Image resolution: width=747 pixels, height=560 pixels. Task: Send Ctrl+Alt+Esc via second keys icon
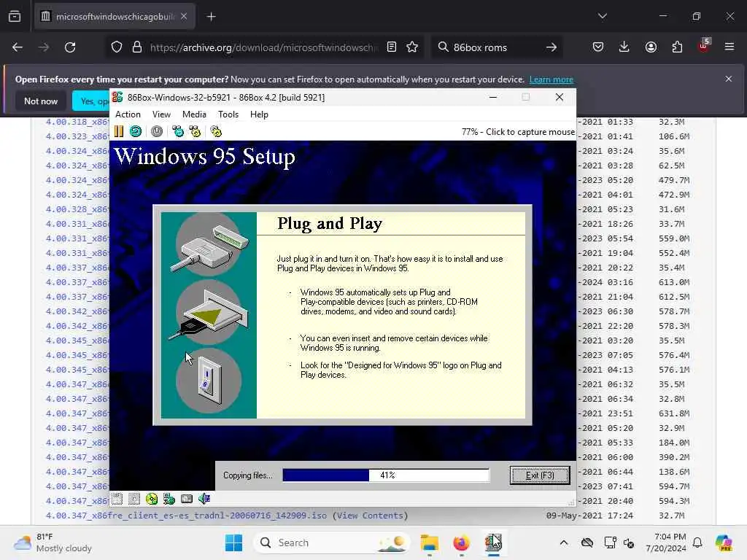coord(195,131)
